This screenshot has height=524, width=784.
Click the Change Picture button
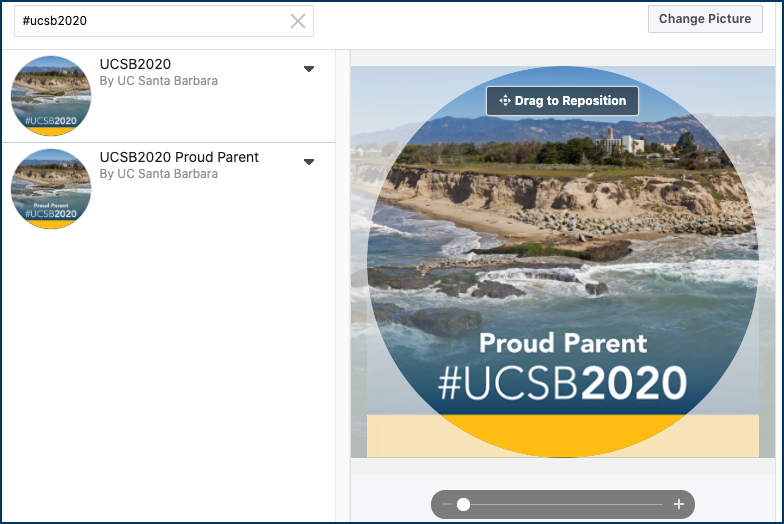705,19
